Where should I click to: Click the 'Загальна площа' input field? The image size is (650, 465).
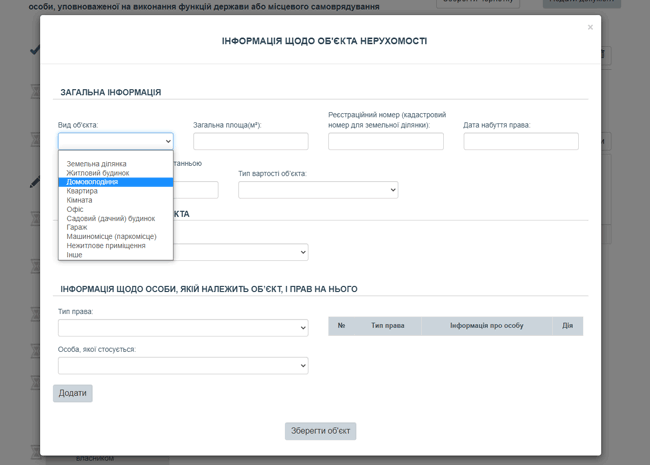tap(250, 141)
